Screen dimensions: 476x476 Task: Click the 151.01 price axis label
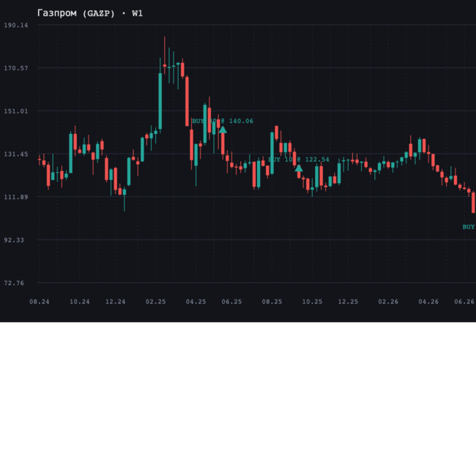(x=16, y=111)
